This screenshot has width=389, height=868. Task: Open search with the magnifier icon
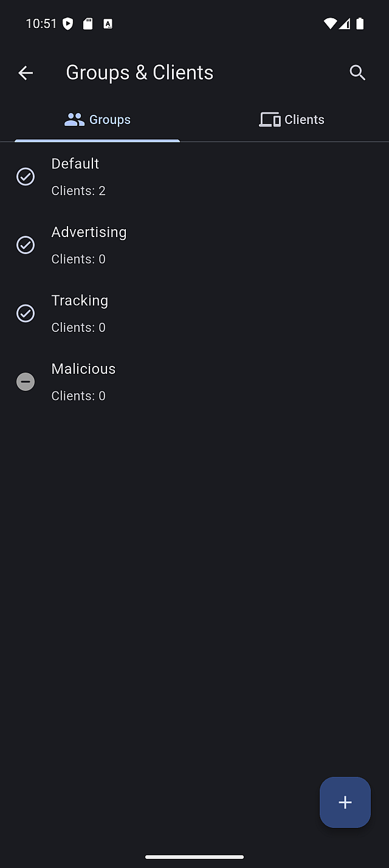coord(357,73)
